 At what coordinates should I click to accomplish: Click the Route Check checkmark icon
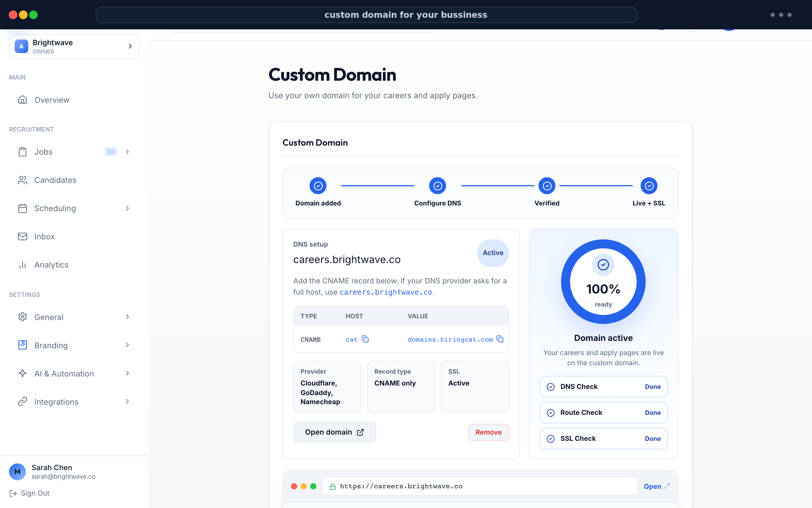pos(551,413)
